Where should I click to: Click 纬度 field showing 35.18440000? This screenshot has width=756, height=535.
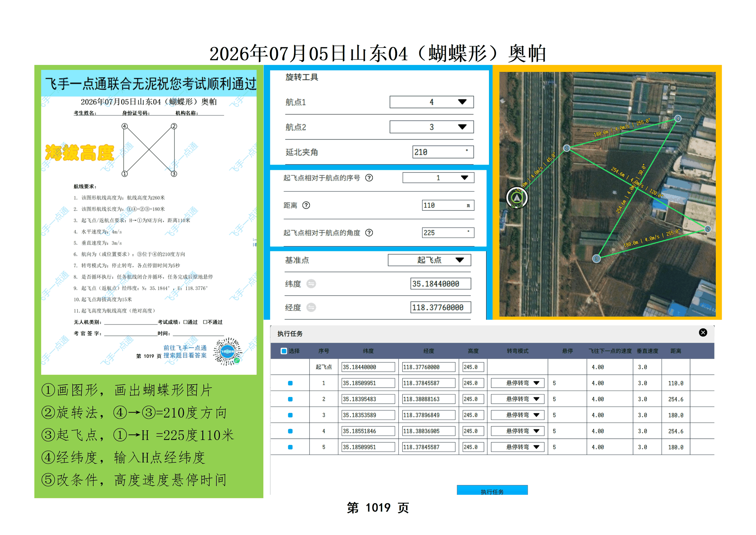pyautogui.click(x=440, y=284)
